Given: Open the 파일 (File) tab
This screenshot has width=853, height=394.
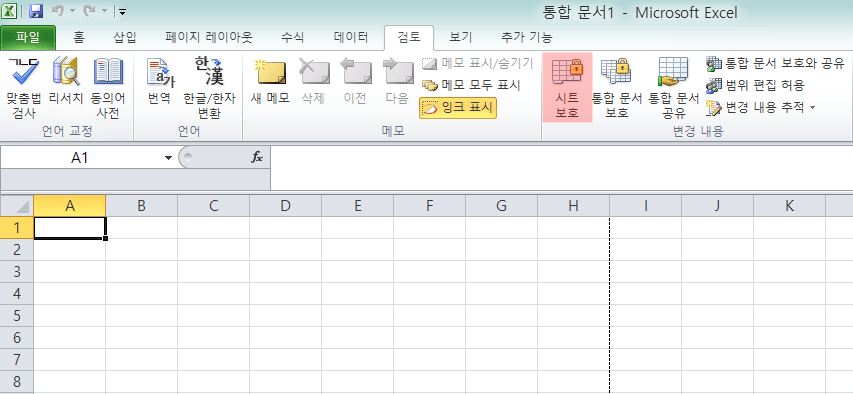Looking at the screenshot, I should 28,38.
